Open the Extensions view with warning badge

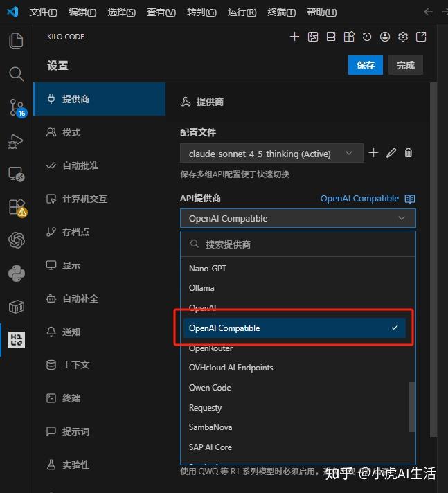tap(17, 208)
